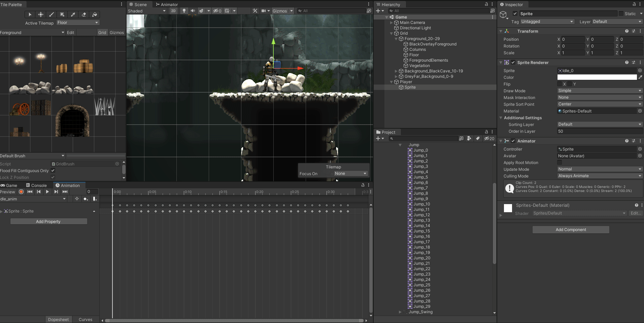Play the animation clip

coord(47,192)
